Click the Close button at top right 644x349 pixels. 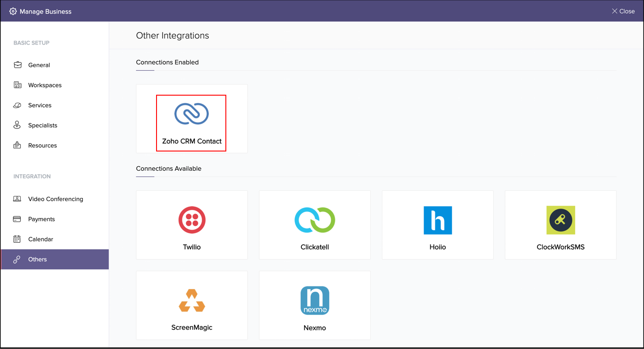tap(623, 11)
